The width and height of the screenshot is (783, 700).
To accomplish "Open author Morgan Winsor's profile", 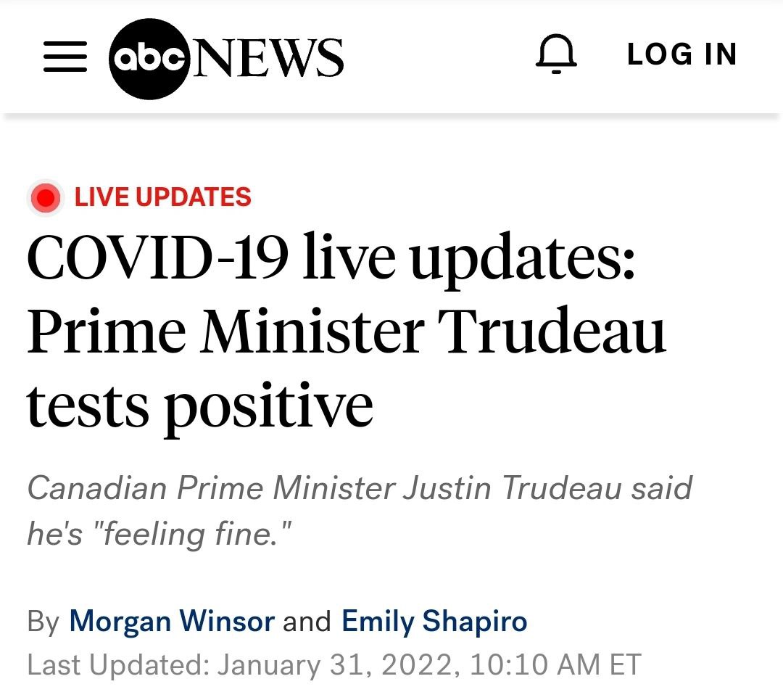I will tap(172, 621).
